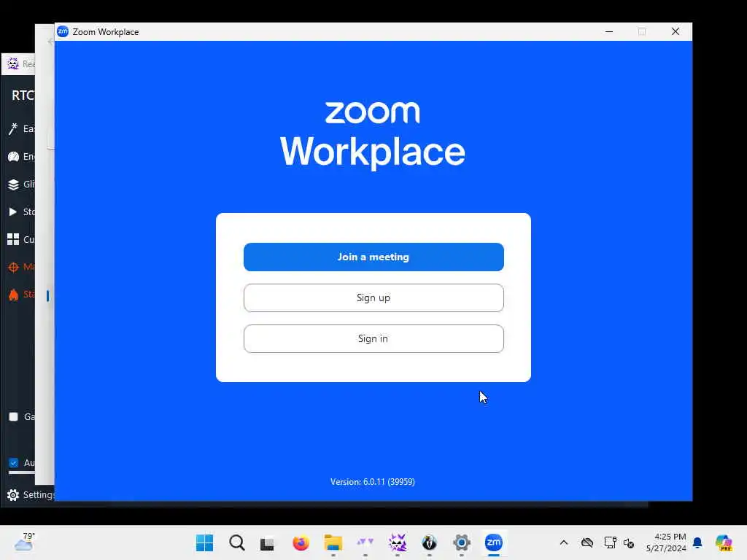747x560 pixels.
Task: Minimize the Zoom Workplace window
Action: 609,31
